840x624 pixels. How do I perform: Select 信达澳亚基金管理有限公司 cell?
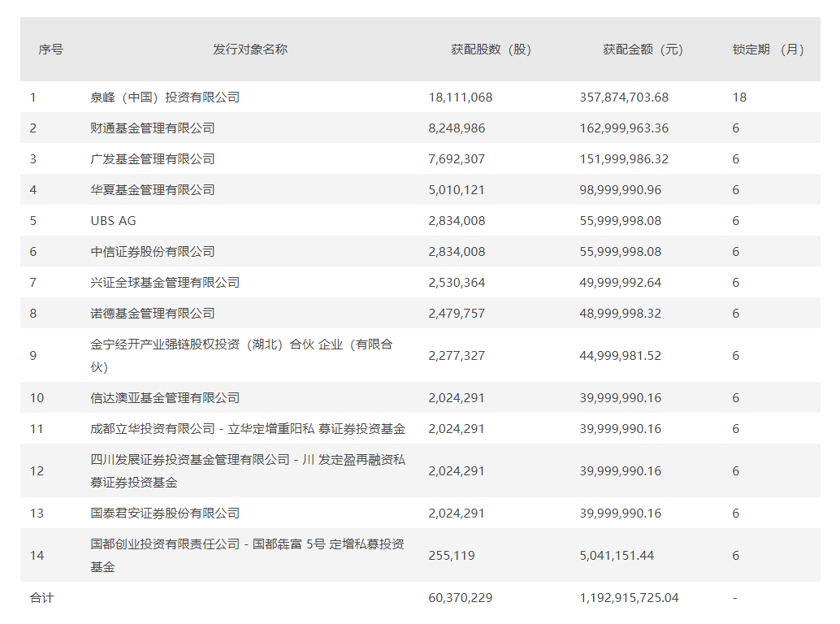pos(165,398)
